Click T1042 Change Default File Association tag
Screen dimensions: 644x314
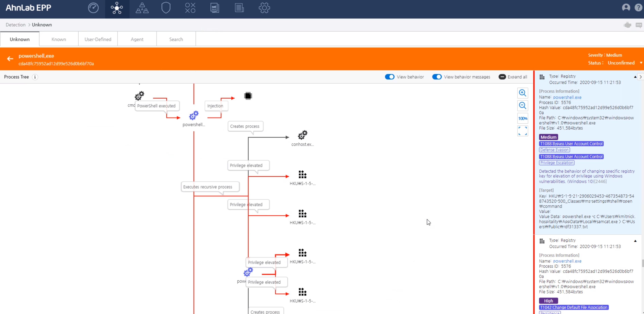(573, 307)
